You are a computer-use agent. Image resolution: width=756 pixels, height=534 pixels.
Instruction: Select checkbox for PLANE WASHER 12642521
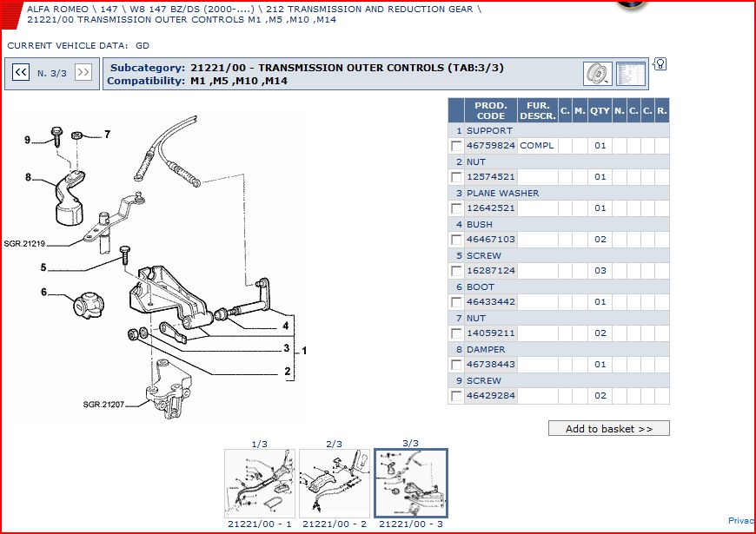pos(456,208)
